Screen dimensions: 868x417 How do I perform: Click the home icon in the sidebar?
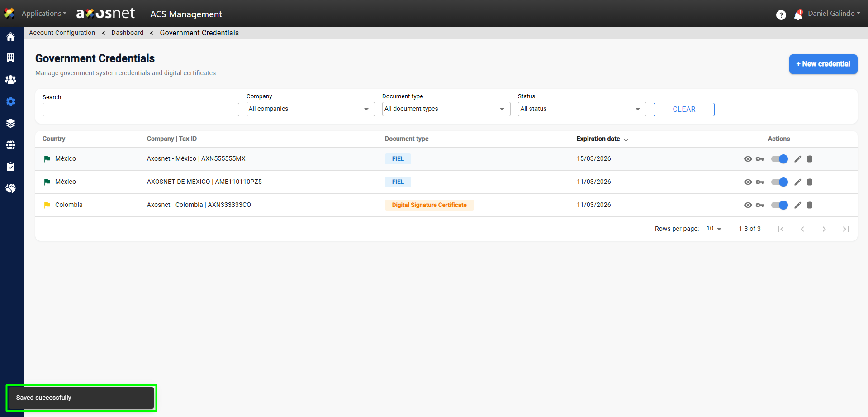click(11, 37)
